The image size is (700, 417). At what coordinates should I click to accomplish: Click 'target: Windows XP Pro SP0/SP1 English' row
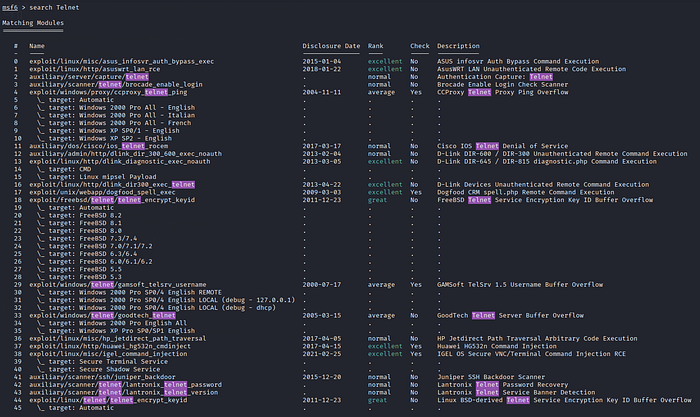coord(116,331)
